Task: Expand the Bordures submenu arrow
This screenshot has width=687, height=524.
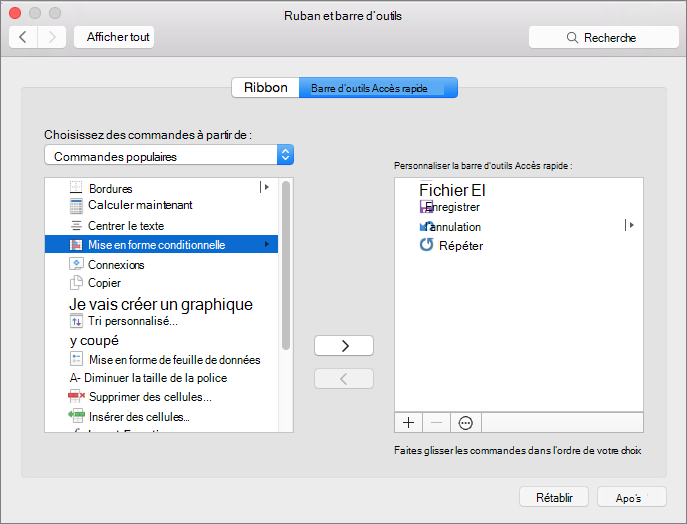Action: tap(264, 187)
